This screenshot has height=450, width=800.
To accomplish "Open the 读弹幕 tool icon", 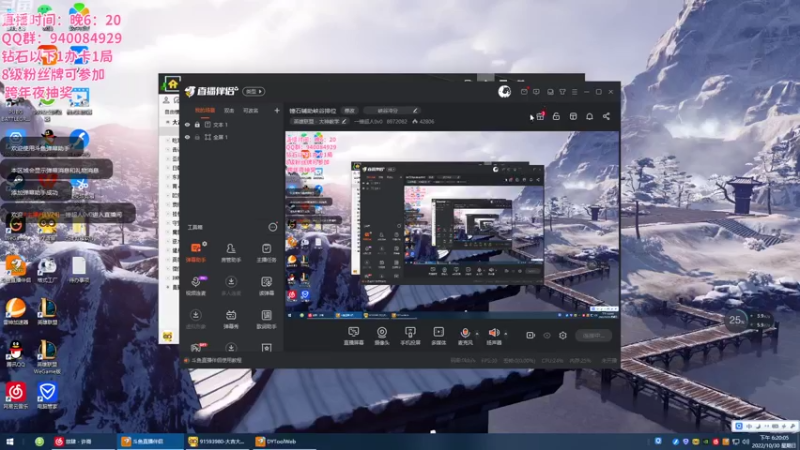I will pyautogui.click(x=266, y=286).
